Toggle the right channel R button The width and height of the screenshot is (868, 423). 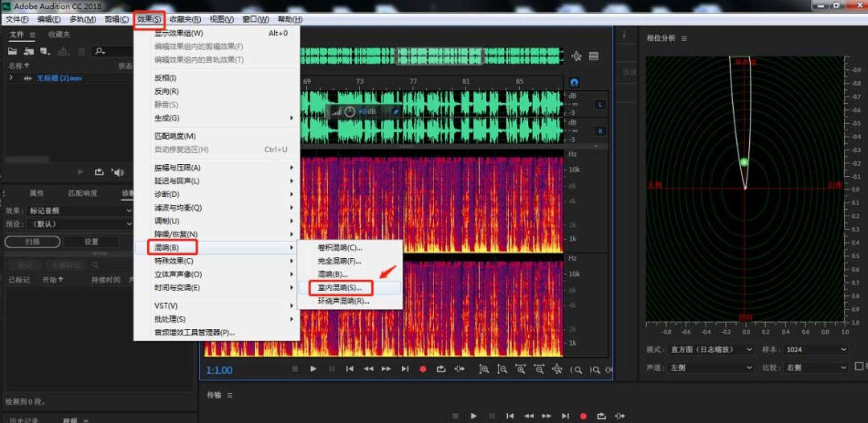(600, 131)
